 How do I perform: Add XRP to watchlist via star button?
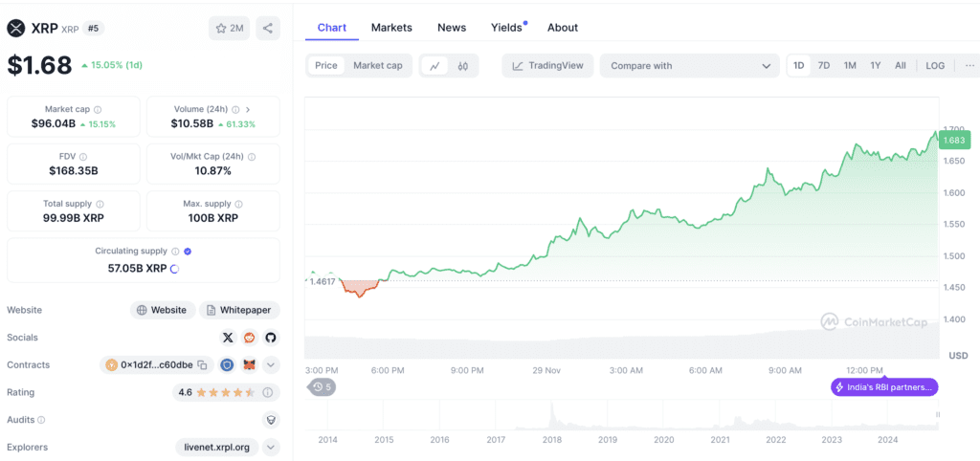point(230,28)
